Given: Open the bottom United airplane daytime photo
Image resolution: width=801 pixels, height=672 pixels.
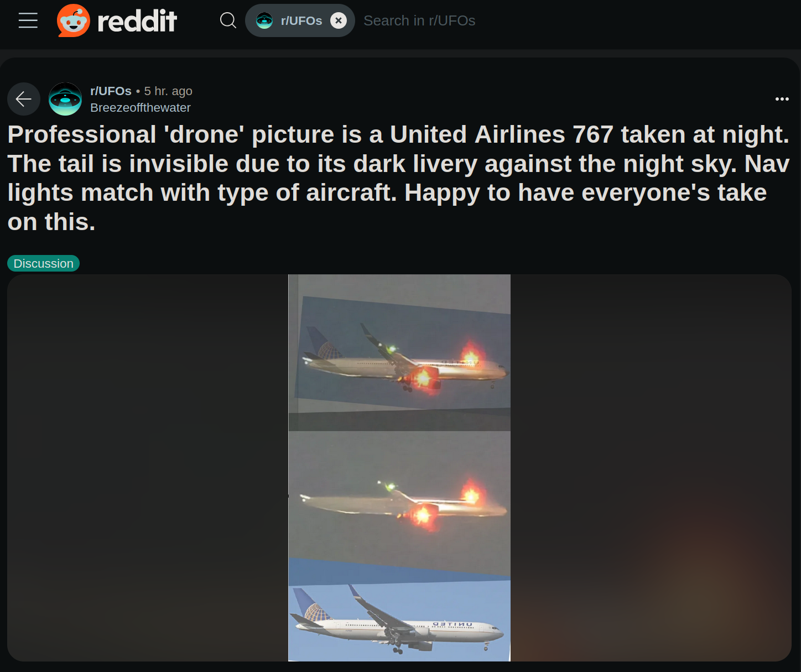Looking at the screenshot, I should pyautogui.click(x=399, y=621).
